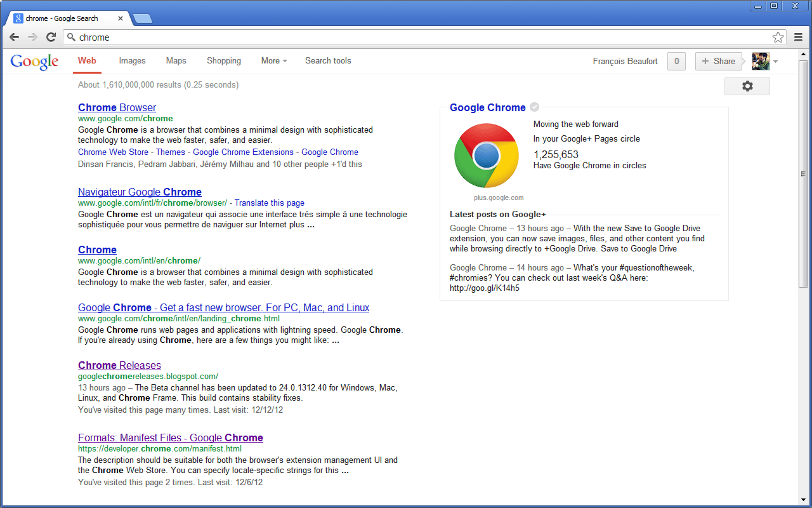812x508 pixels.
Task: Expand the More dropdown menu
Action: click(274, 61)
